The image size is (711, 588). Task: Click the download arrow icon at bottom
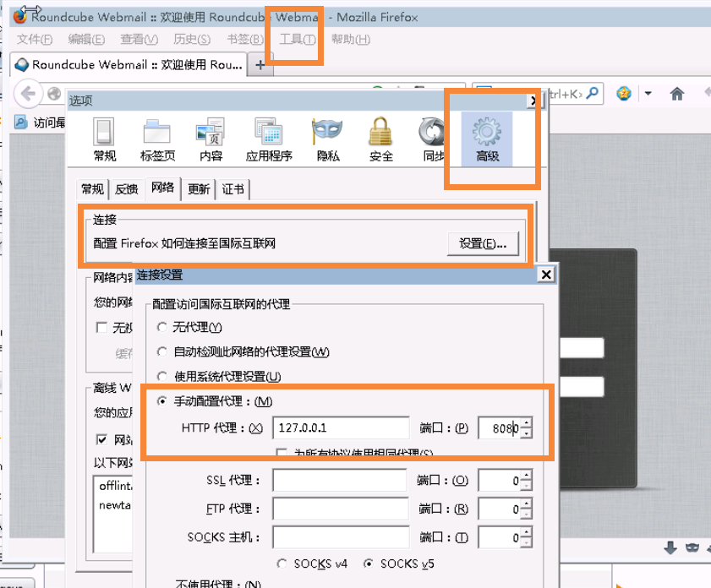tap(670, 547)
